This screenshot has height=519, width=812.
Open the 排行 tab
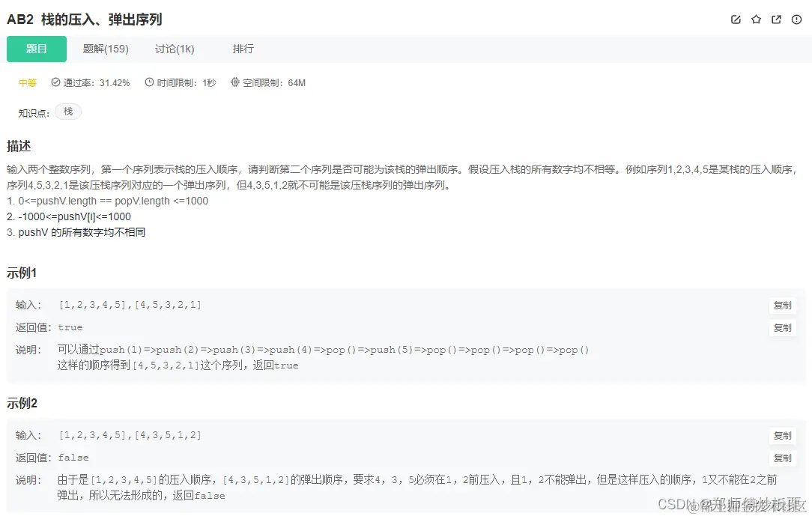[243, 49]
